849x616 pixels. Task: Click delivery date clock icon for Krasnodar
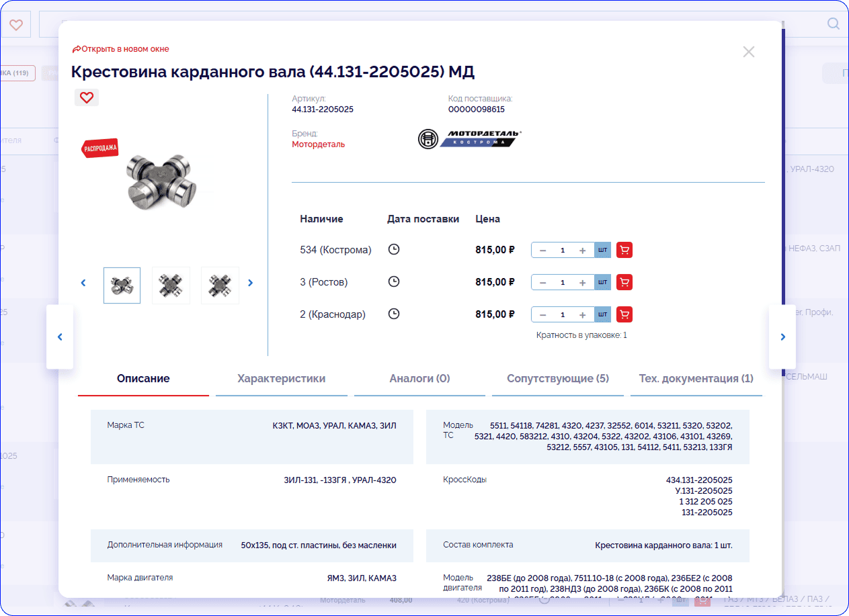[x=394, y=314]
